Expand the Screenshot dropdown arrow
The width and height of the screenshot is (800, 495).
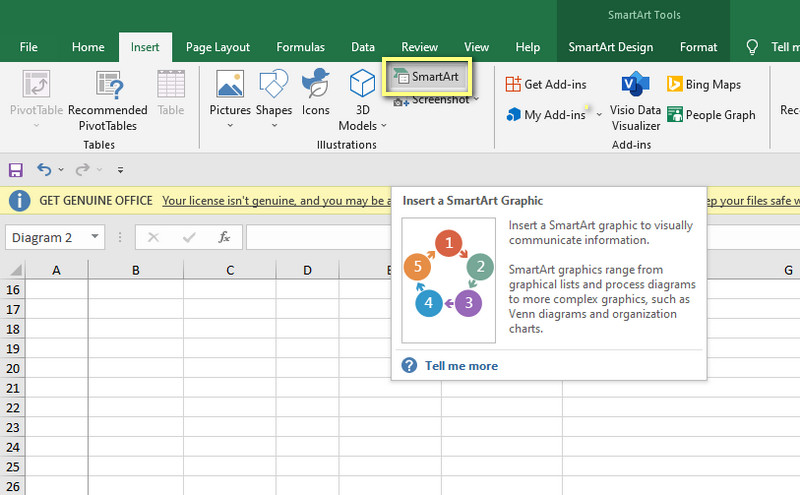point(477,98)
